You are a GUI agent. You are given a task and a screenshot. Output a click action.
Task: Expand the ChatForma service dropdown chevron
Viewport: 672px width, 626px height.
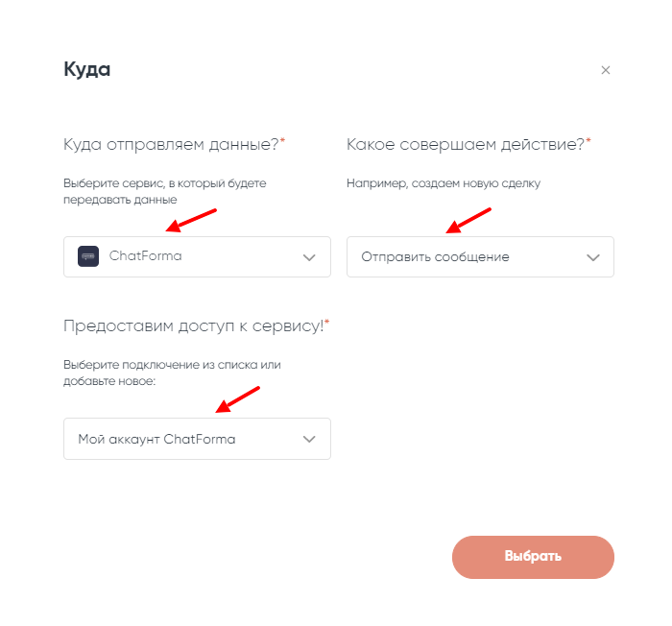click(309, 257)
